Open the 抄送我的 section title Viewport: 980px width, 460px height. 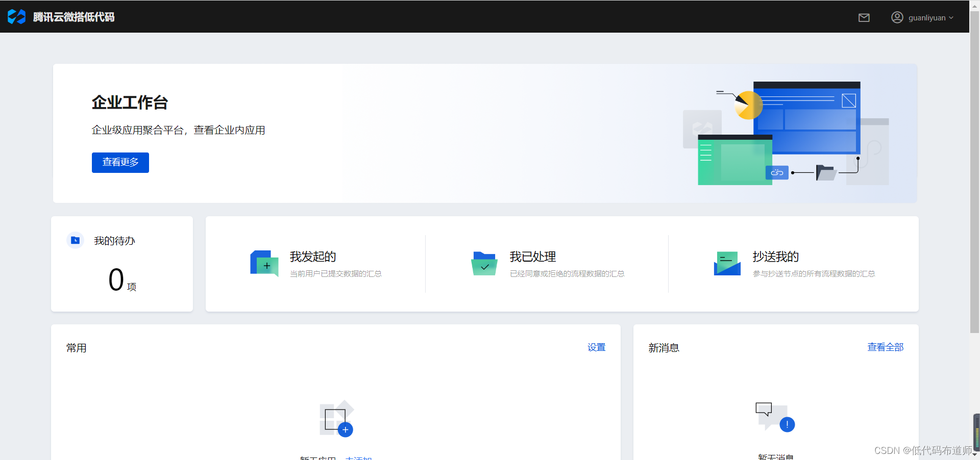point(776,257)
